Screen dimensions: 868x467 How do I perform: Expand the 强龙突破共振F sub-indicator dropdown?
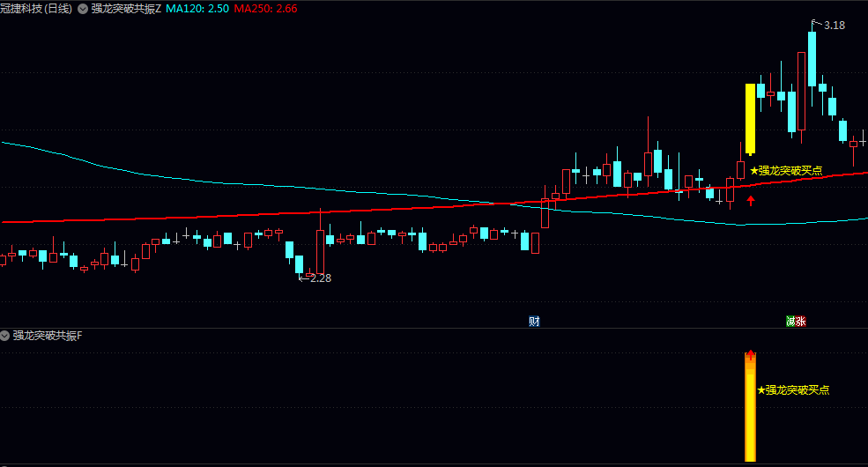click(4, 336)
